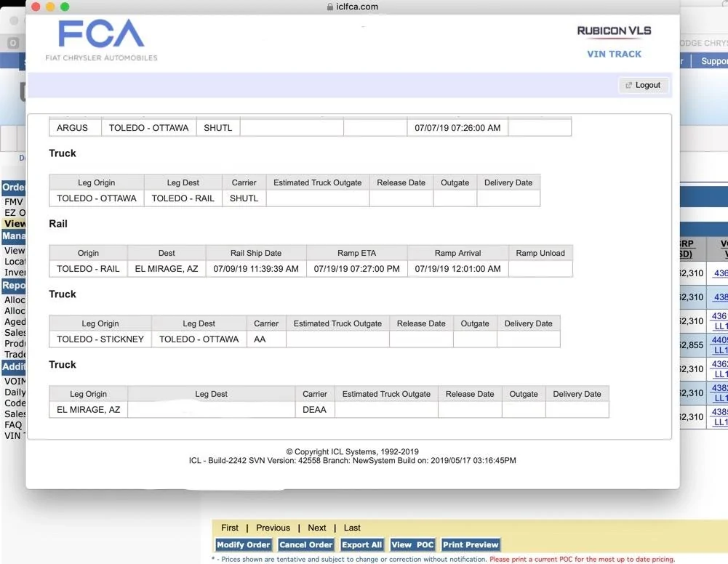Click the AA carrier cell
This screenshot has height=564, width=728.
tap(266, 339)
